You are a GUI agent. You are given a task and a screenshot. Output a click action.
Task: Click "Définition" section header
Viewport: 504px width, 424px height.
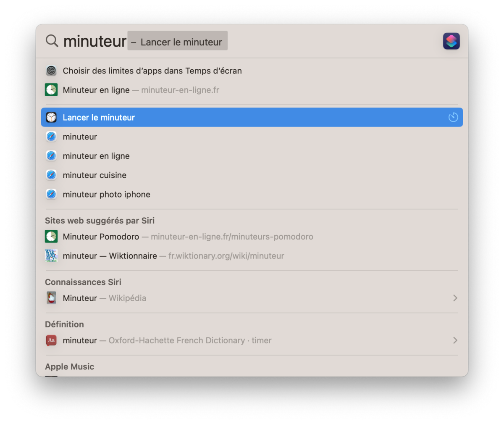click(x=64, y=324)
